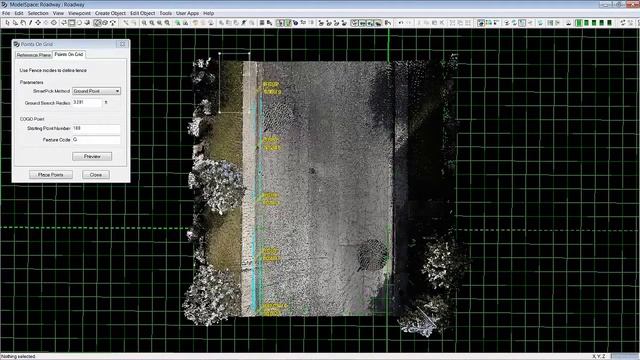
Task: Click 'Use Fence modes to define fence' text
Action: (x=53, y=70)
